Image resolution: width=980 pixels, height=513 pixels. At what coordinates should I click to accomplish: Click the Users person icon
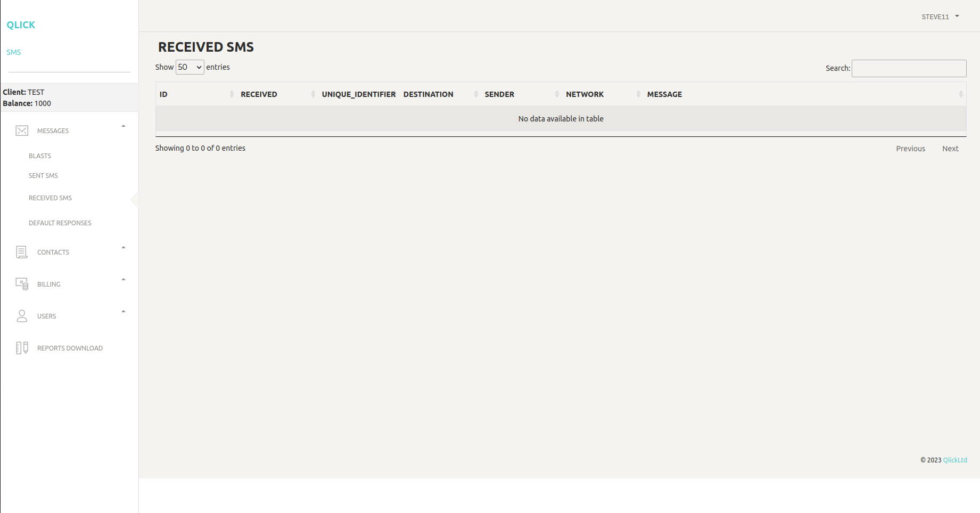coord(22,316)
